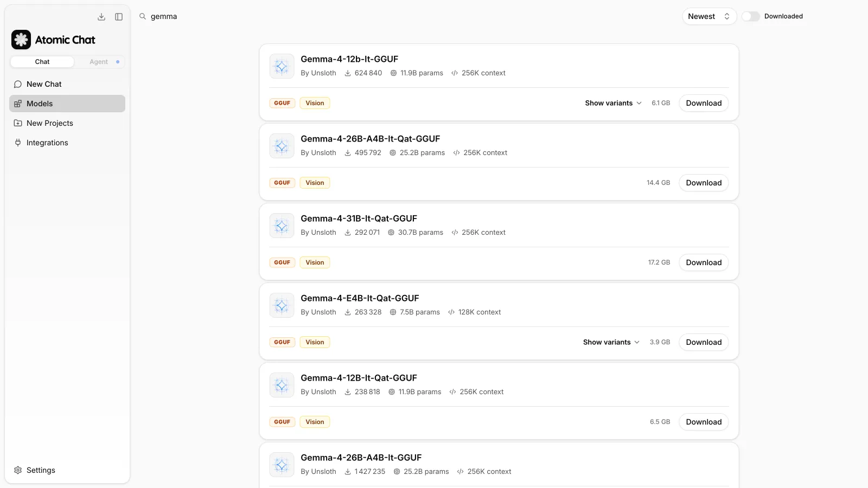The width and height of the screenshot is (868, 488).
Task: Expand Show variants for Gemma-4-12b-It-GGUF
Action: coord(613,103)
